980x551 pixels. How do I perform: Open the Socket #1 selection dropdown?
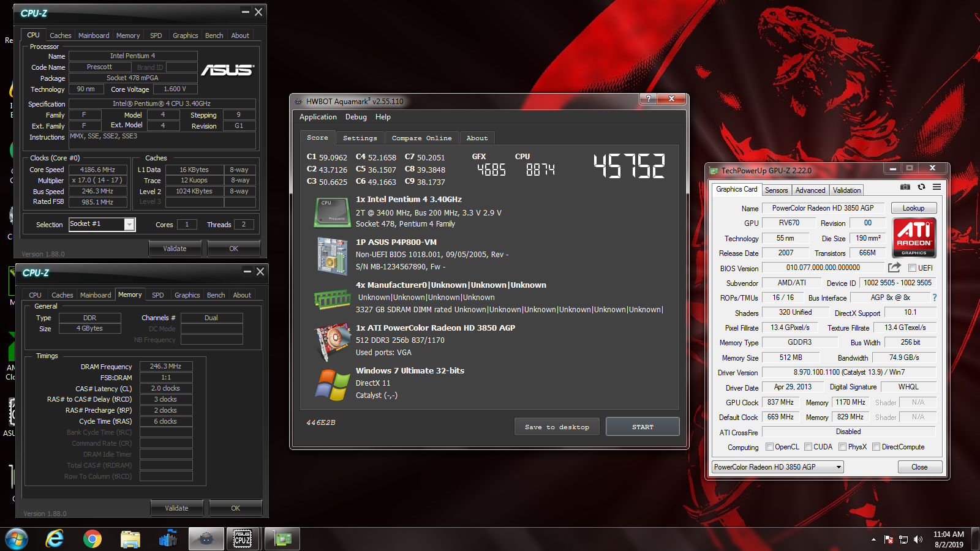[x=129, y=225]
